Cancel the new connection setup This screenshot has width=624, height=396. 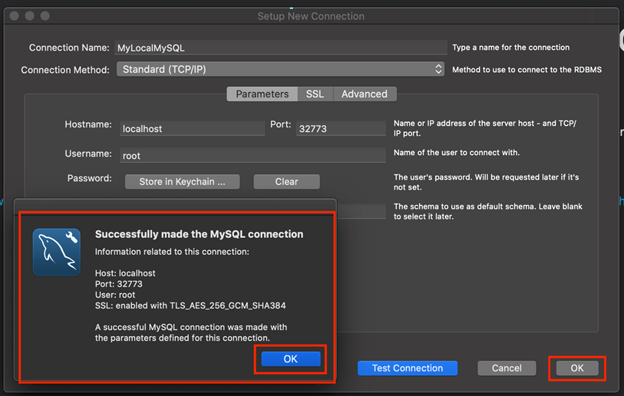507,368
